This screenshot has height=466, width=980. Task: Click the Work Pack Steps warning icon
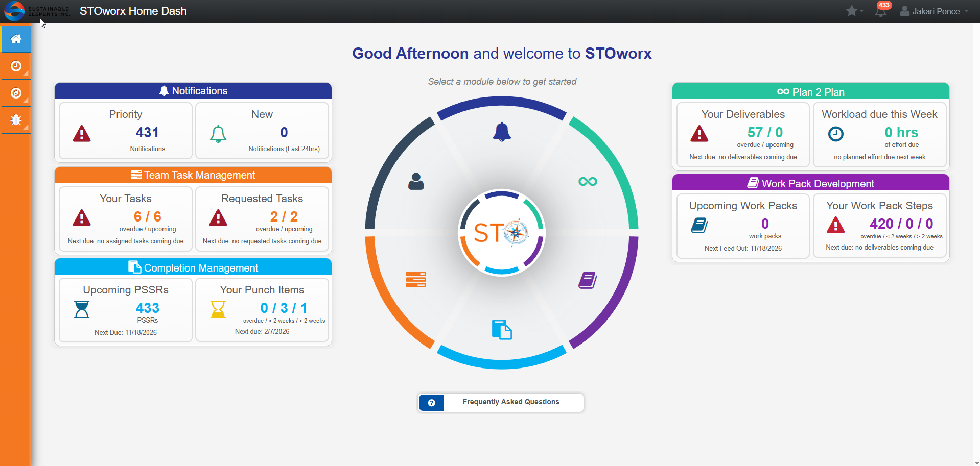[836, 225]
